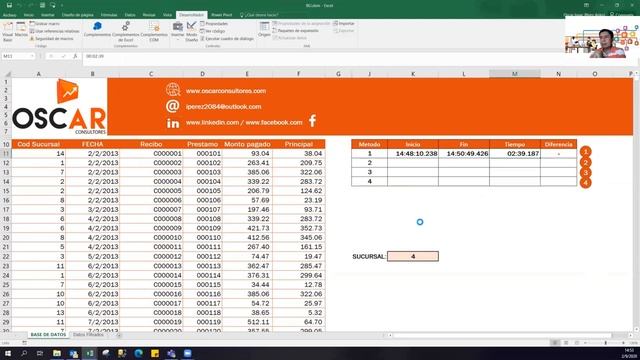Toggle Modo Diseño

191,31
